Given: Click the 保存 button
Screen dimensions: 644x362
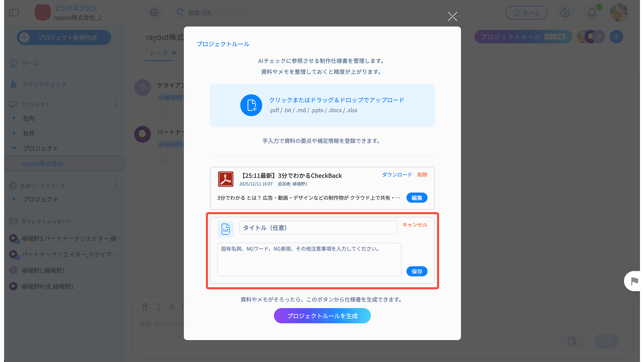Looking at the screenshot, I should (x=417, y=271).
